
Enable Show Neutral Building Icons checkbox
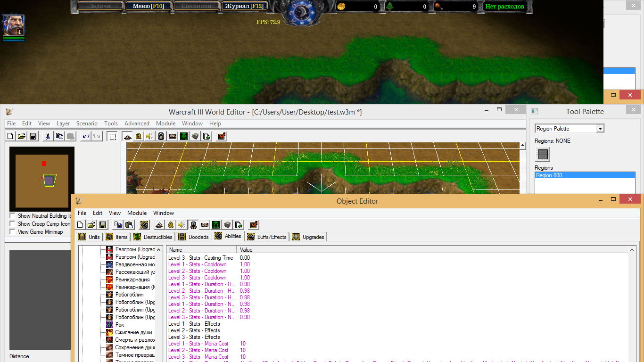pyautogui.click(x=12, y=216)
